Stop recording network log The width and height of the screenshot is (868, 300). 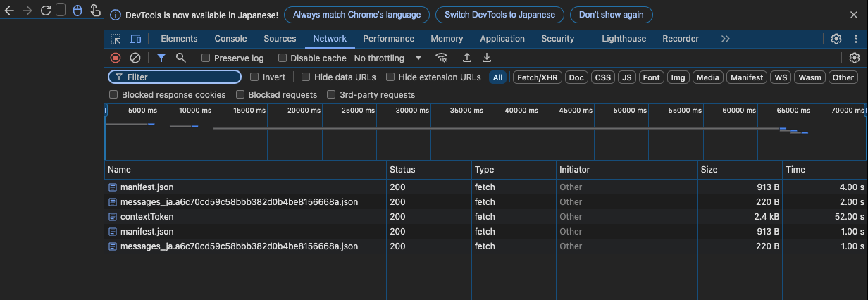(116, 58)
